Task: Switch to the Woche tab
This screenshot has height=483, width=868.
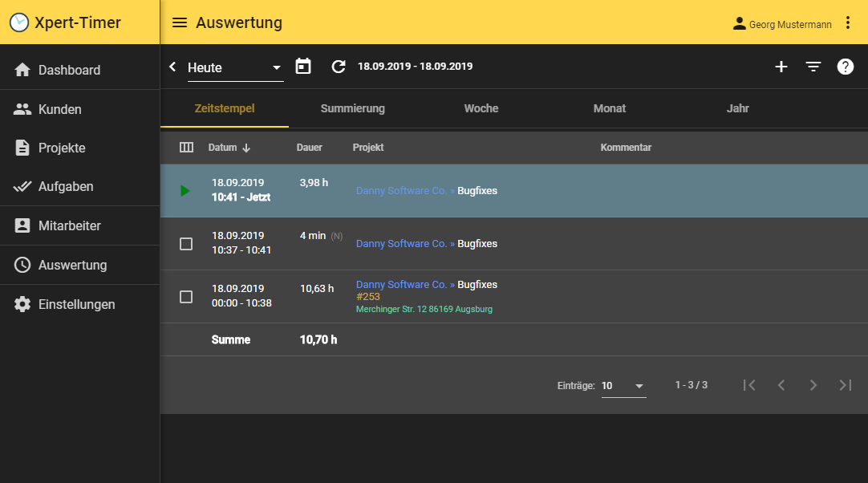Action: pyautogui.click(x=481, y=108)
